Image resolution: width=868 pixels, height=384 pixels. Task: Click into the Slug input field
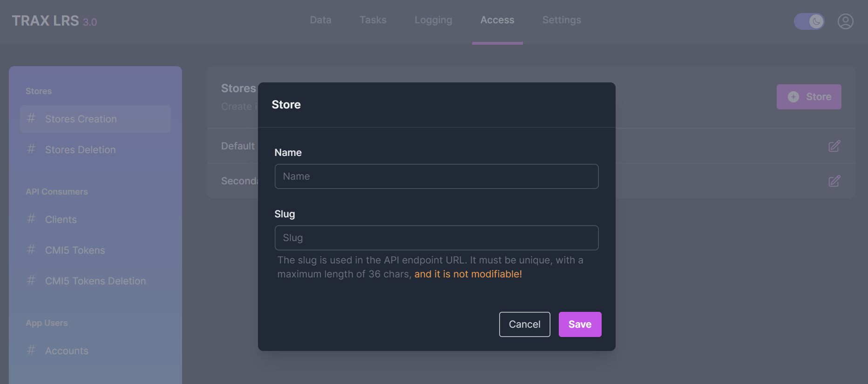pyautogui.click(x=436, y=238)
